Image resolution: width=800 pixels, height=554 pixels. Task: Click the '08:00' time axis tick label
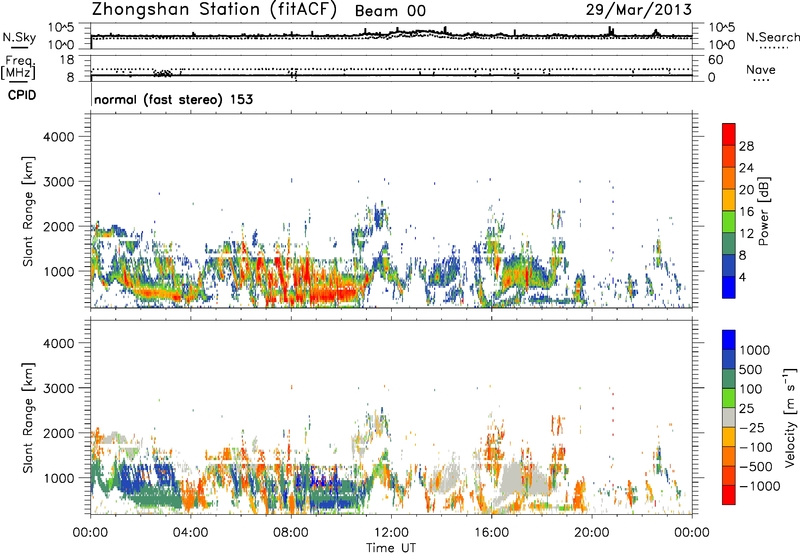tap(291, 533)
